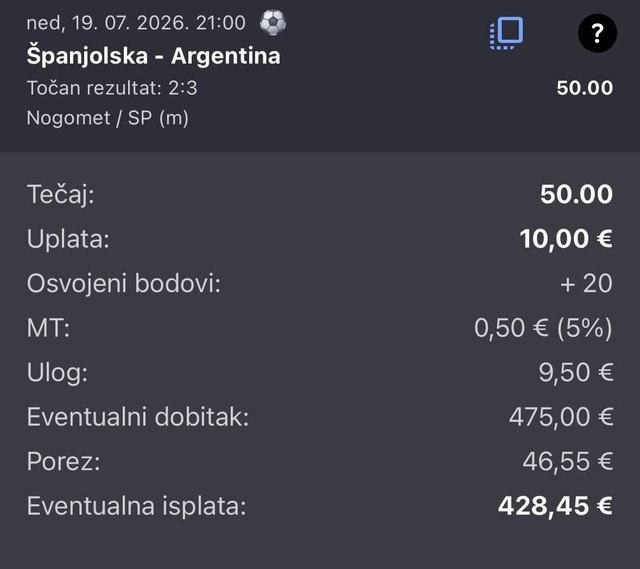The width and height of the screenshot is (640, 569).
Task: Tap the Eventualna isplata: label
Action: coord(137,506)
